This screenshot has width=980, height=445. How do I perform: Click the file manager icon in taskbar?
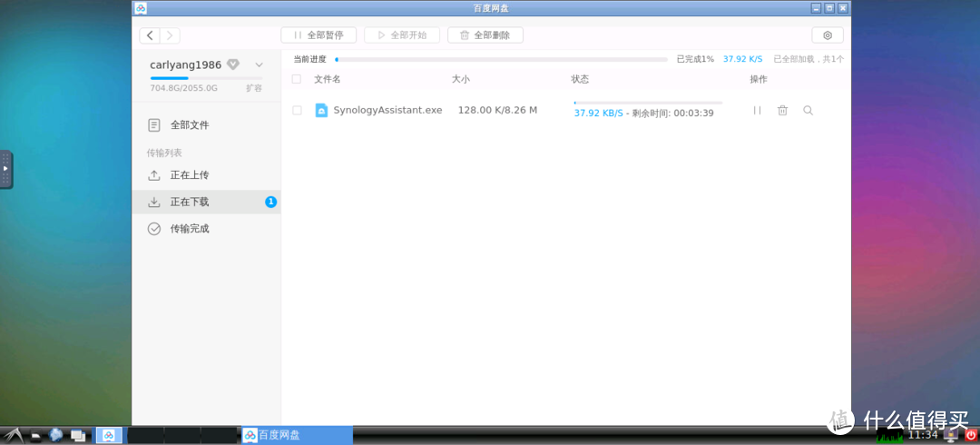coord(36,436)
